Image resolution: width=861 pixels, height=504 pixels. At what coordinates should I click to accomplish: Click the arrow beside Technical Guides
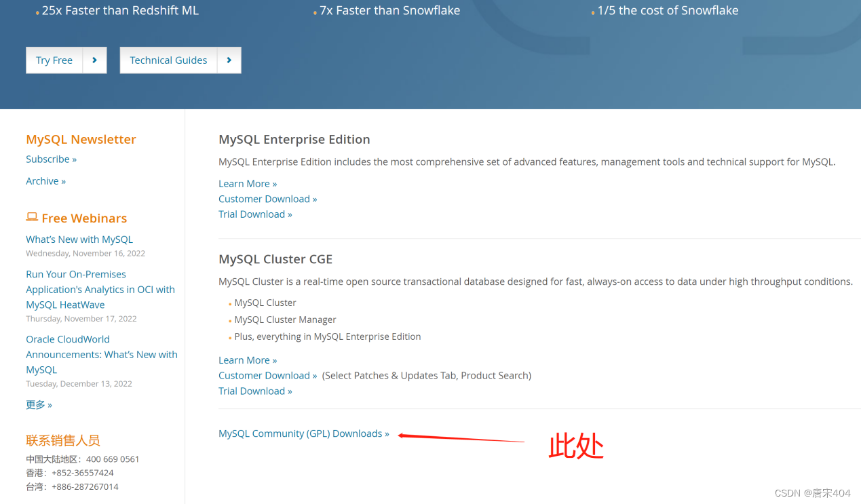point(229,60)
